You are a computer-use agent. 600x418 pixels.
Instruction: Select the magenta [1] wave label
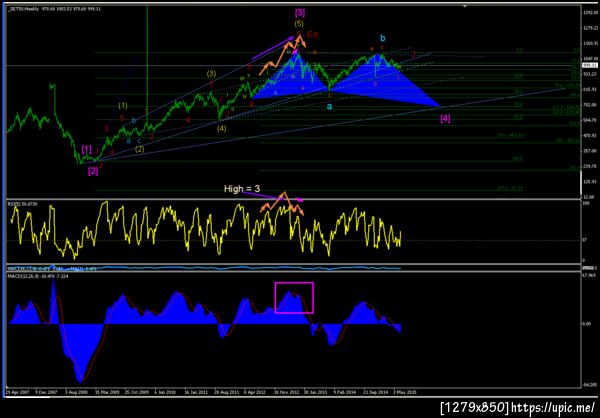pos(86,149)
